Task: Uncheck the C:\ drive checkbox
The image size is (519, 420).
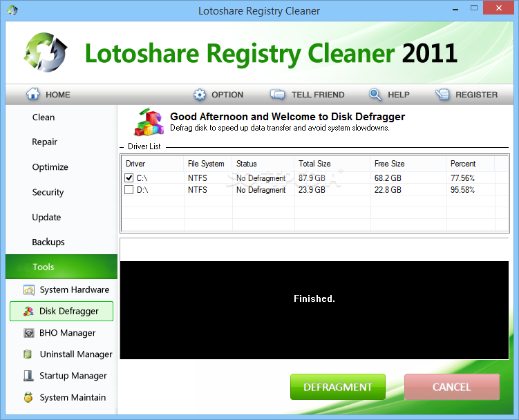Action: click(x=129, y=178)
